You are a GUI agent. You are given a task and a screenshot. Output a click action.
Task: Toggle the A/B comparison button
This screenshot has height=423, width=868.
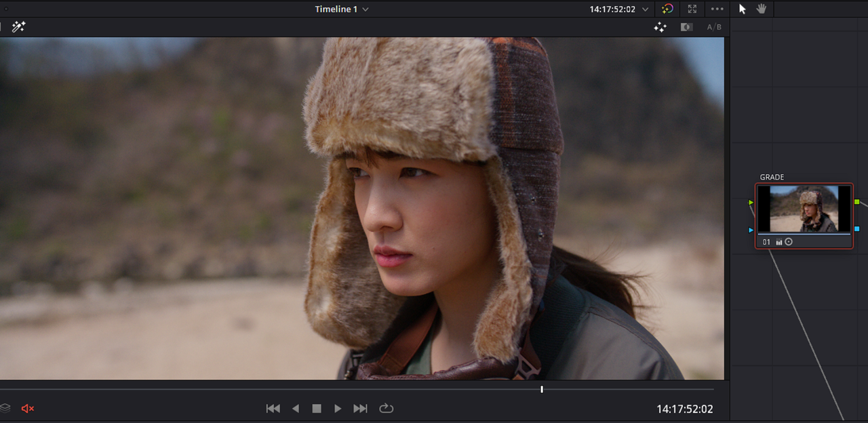[x=714, y=27]
